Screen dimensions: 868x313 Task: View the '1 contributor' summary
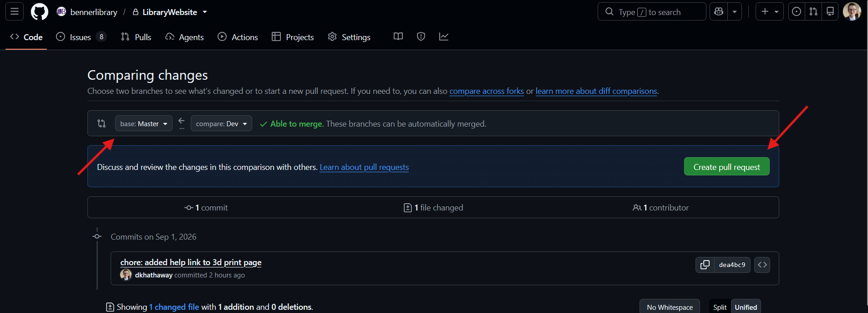pos(660,208)
